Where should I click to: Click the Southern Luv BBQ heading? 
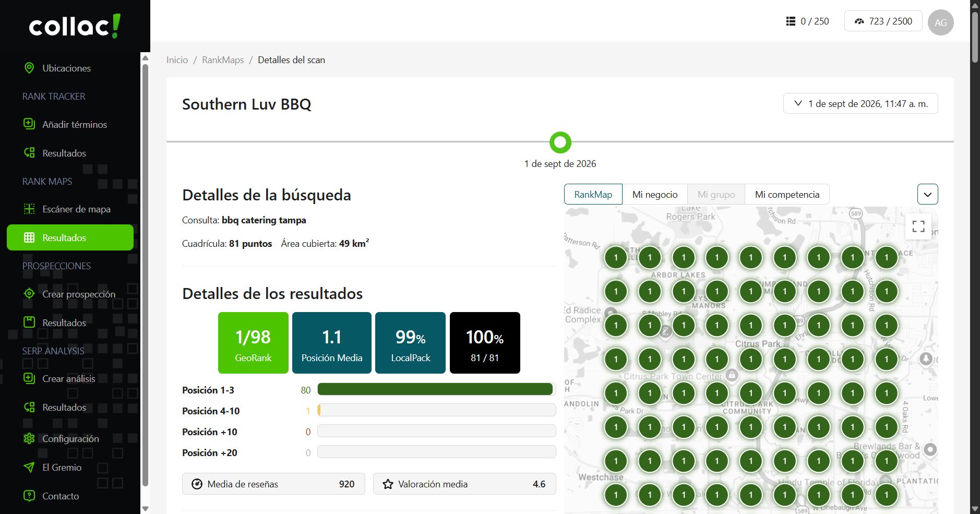247,104
